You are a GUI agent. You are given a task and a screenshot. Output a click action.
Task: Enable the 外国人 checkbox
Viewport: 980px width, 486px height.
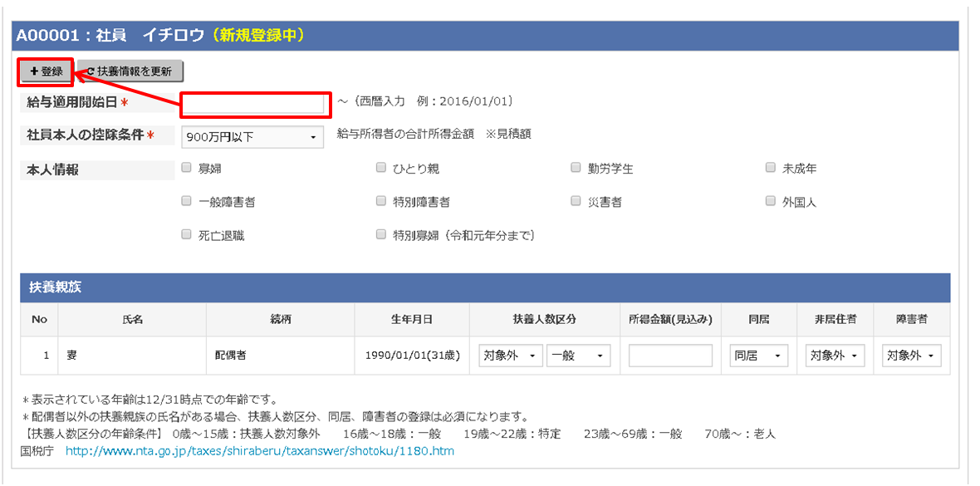(770, 199)
